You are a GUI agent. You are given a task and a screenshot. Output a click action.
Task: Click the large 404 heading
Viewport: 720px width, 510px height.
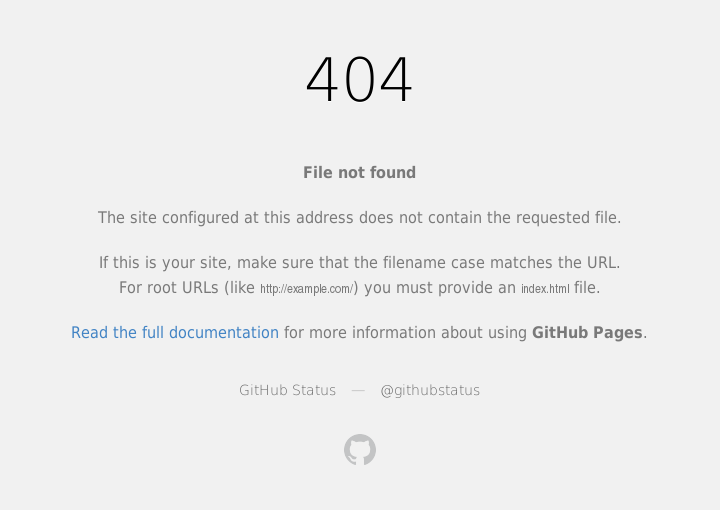tap(359, 80)
